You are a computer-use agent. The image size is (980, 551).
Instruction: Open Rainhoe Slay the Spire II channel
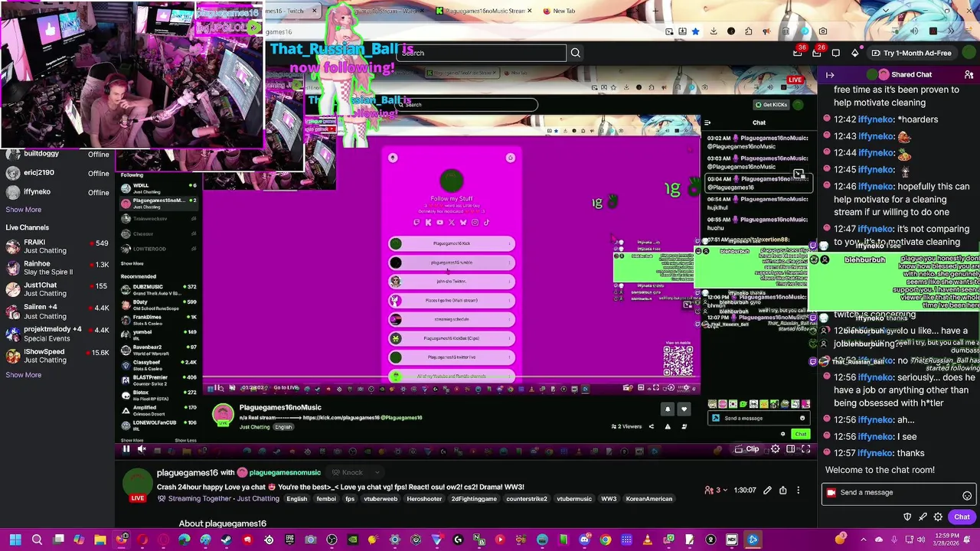click(x=57, y=268)
